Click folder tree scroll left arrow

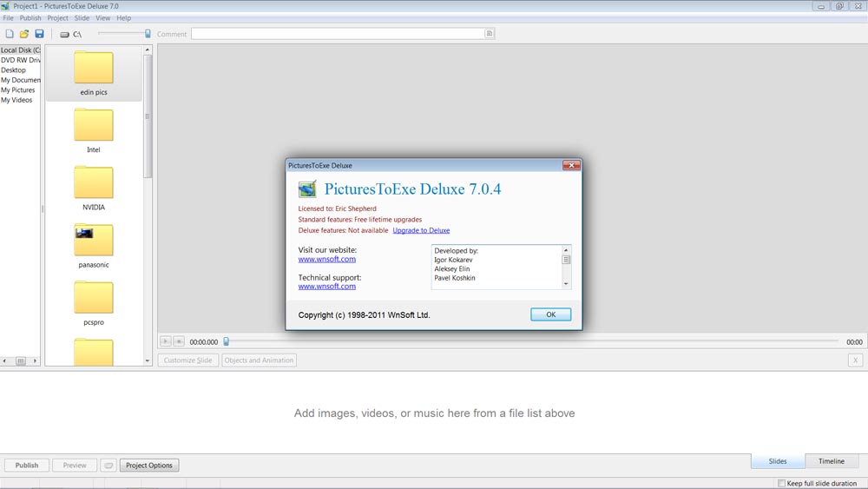4,360
